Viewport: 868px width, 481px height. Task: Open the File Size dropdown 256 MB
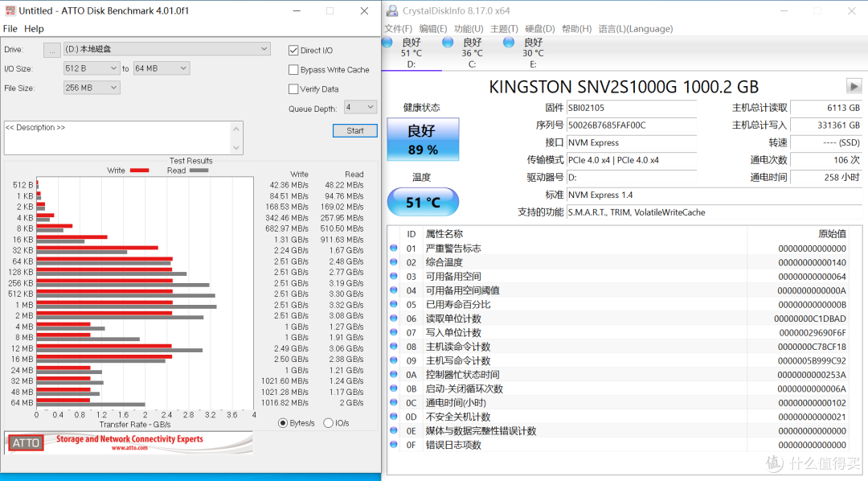click(92, 88)
